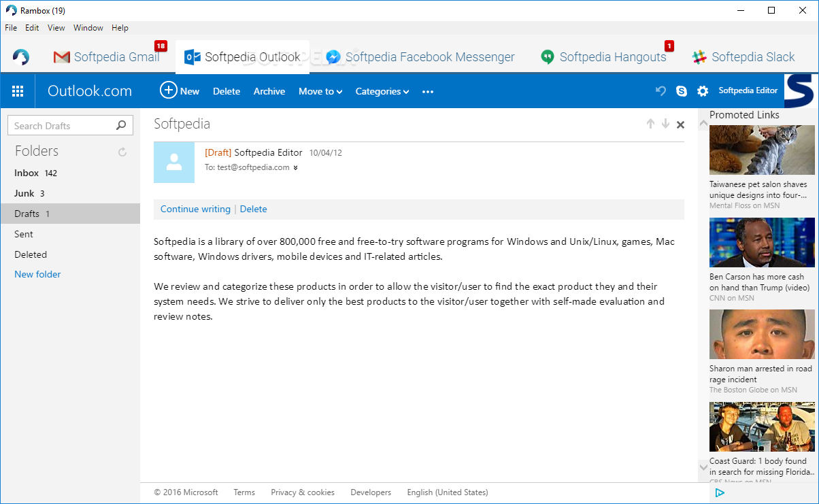Expand the Categories dropdown

pos(382,91)
